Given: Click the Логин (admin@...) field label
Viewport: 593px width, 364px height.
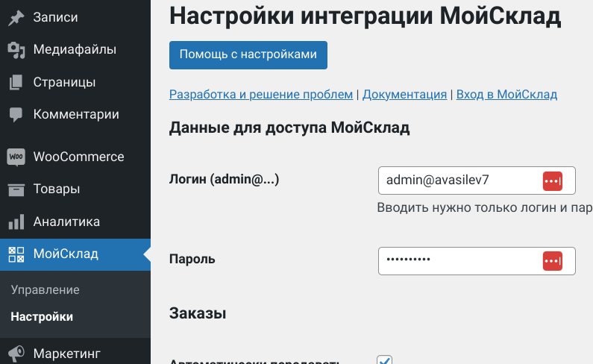Looking at the screenshot, I should coord(224,179).
